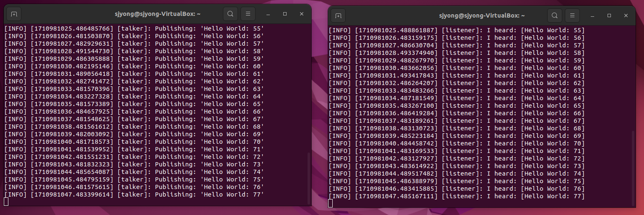Click listener line 'I heard: [Hello World: 66]'

tap(456, 113)
